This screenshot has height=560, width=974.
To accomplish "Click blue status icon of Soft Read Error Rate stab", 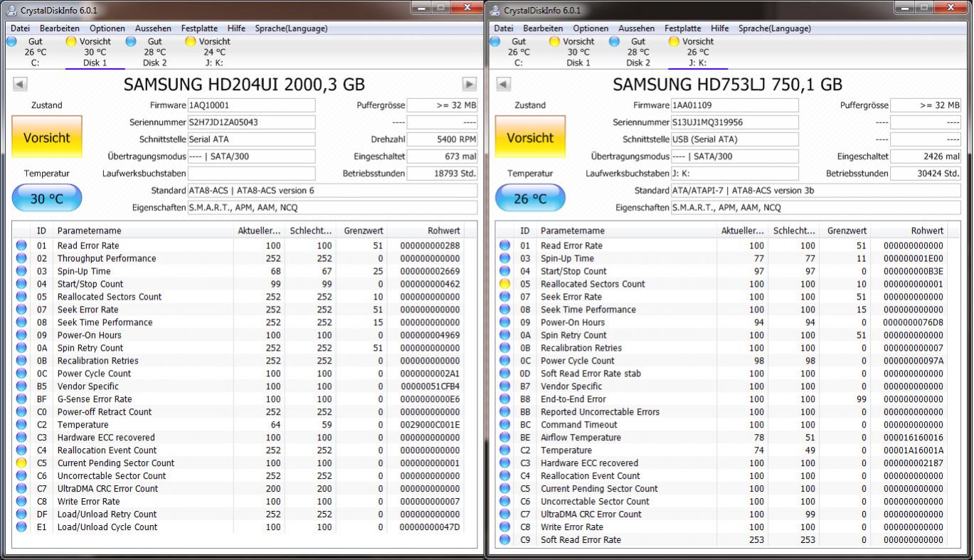I will pos(504,374).
